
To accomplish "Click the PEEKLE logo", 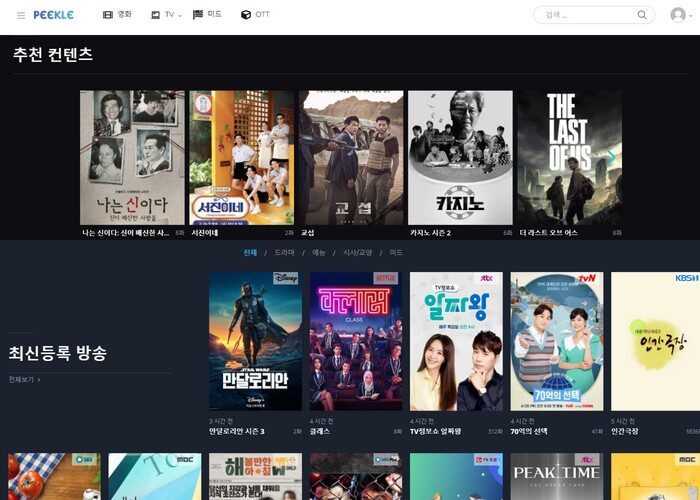I will pyautogui.click(x=53, y=15).
